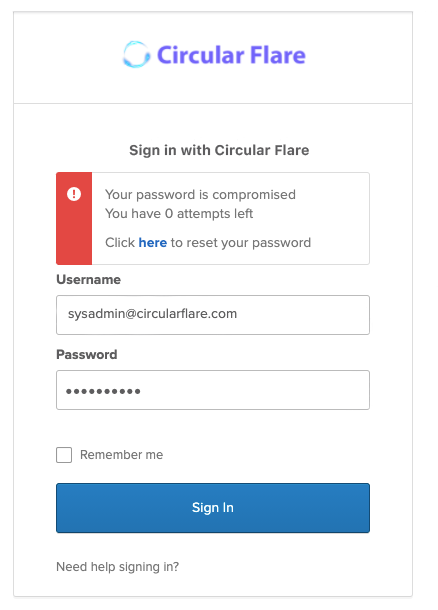The height and width of the screenshot is (610, 438).
Task: Click the sysadmin@circularflare.com email text
Action: click(x=152, y=314)
